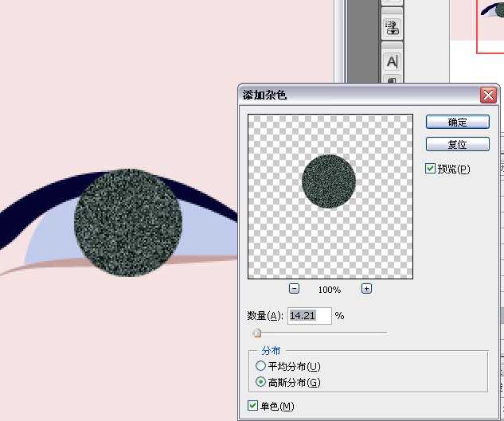Open the Character panel icon
Screen dimensions: 504x421
(x=392, y=60)
